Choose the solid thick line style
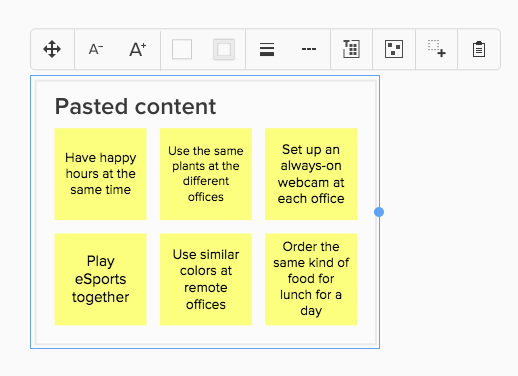The height and width of the screenshot is (376, 518). pyautogui.click(x=267, y=49)
